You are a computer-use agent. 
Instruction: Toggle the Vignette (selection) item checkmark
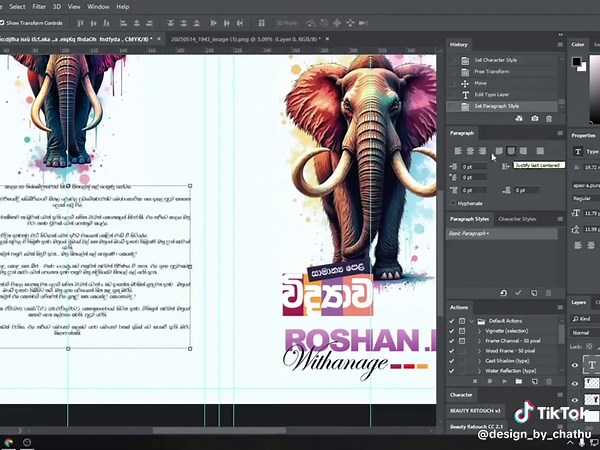click(452, 331)
